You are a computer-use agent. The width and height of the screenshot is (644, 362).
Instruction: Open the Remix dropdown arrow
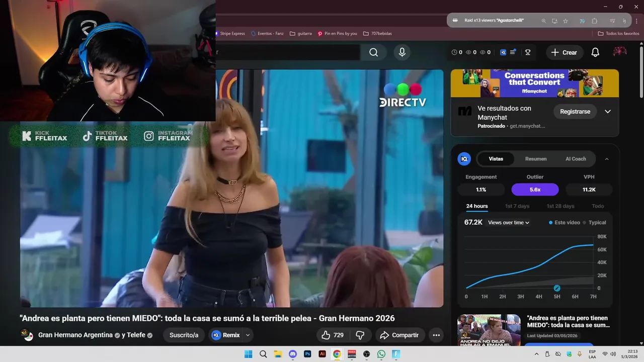tap(248, 335)
